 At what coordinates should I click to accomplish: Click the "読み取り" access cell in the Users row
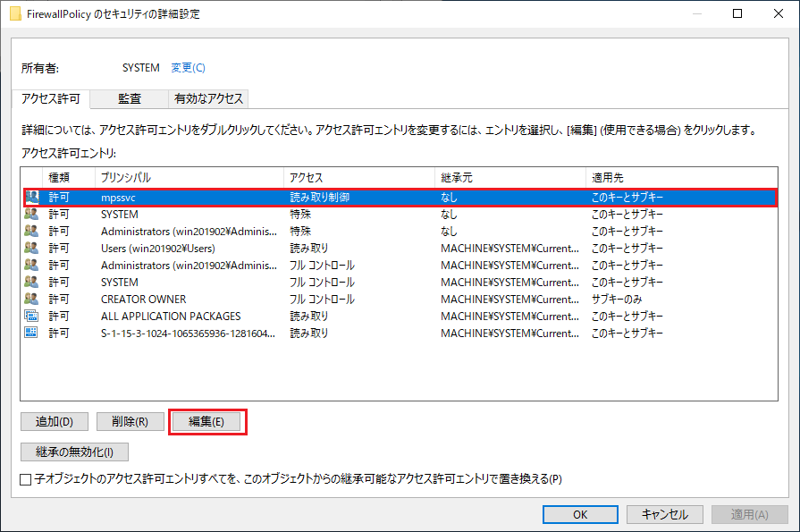pyautogui.click(x=309, y=249)
